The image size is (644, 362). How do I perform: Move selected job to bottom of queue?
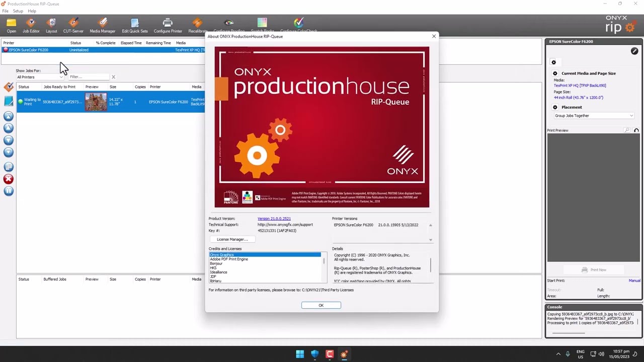click(x=9, y=152)
